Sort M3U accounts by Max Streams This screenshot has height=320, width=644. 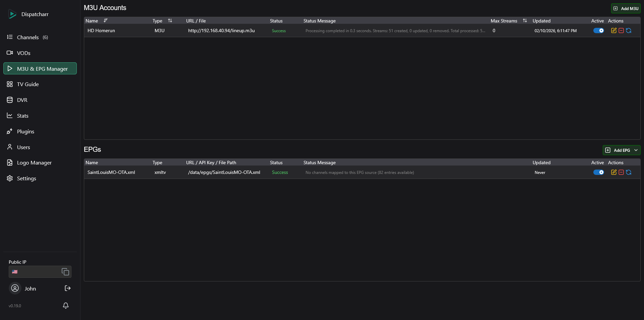[525, 21]
